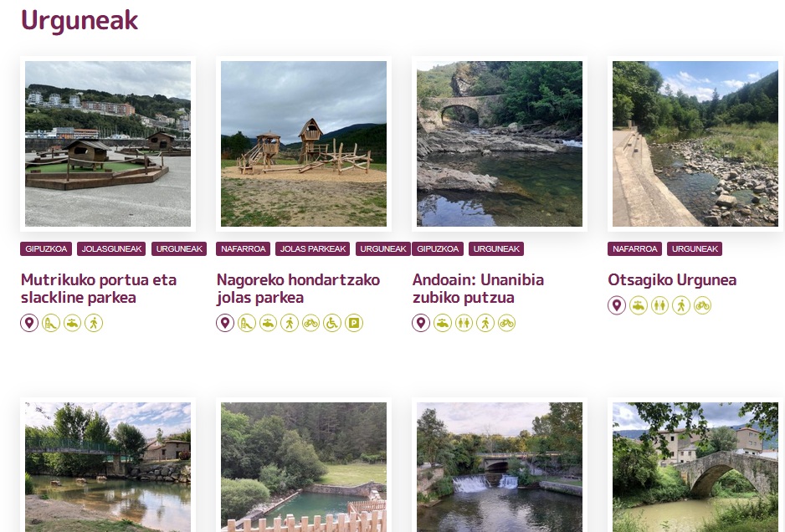Click the water tap icon under Mutrikuko portua
Image resolution: width=785 pixels, height=532 pixels.
point(72,323)
